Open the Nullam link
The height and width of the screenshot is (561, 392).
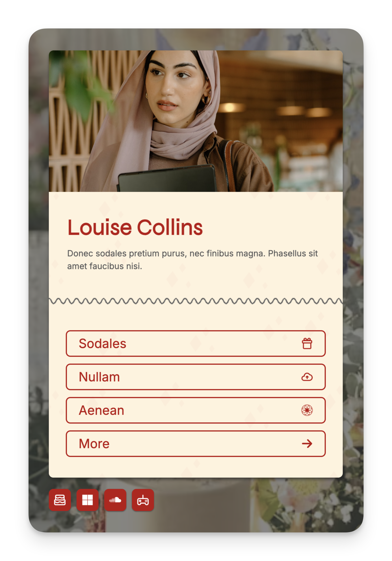[196, 377]
